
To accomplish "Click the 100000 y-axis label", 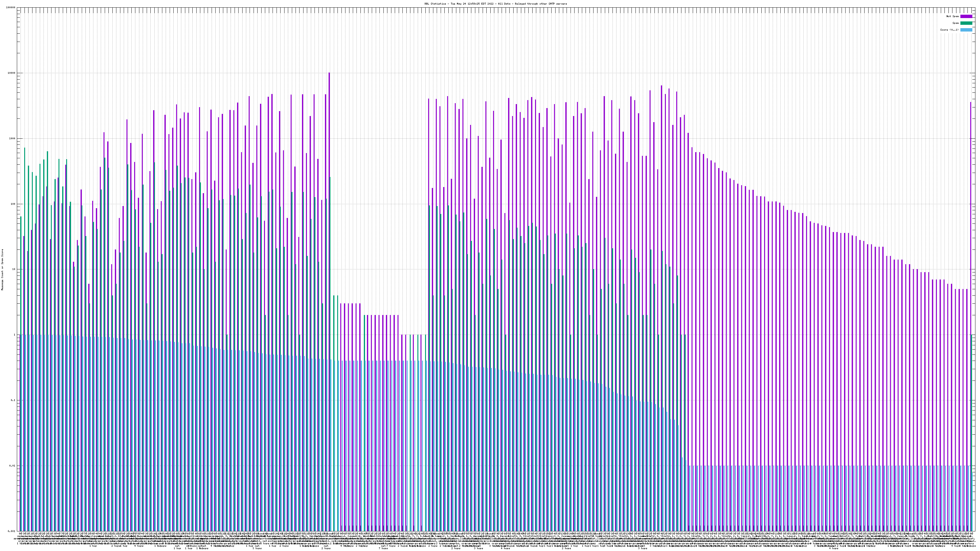I will [x=11, y=8].
